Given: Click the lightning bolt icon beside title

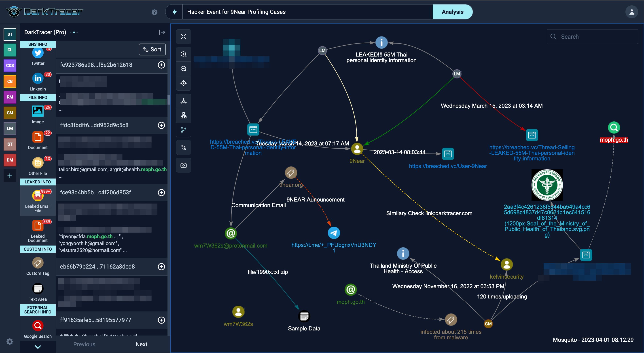Looking at the screenshot, I should point(175,12).
